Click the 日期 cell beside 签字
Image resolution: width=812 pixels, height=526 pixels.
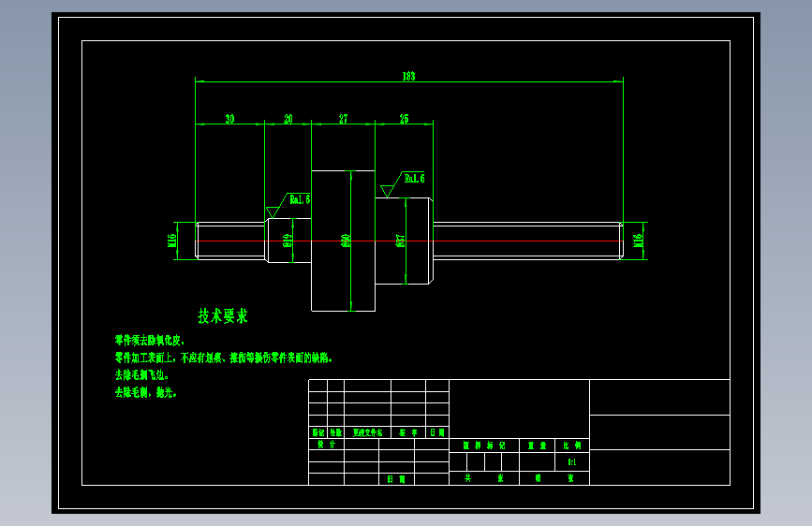[437, 432]
